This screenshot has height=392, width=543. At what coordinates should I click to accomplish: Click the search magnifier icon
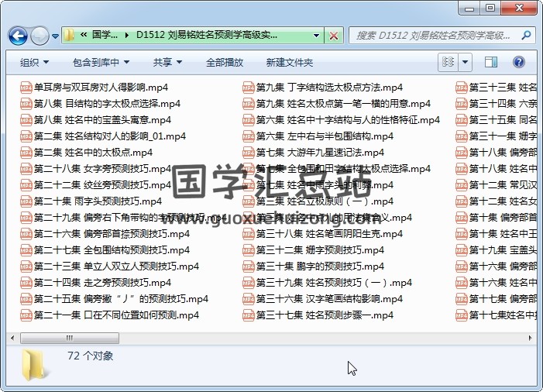coord(526,36)
